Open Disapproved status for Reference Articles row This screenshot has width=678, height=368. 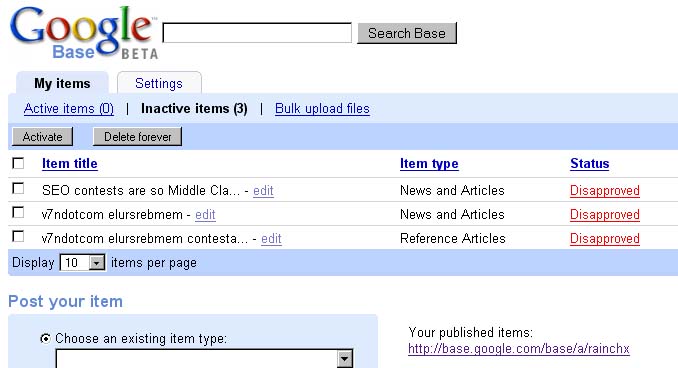604,239
